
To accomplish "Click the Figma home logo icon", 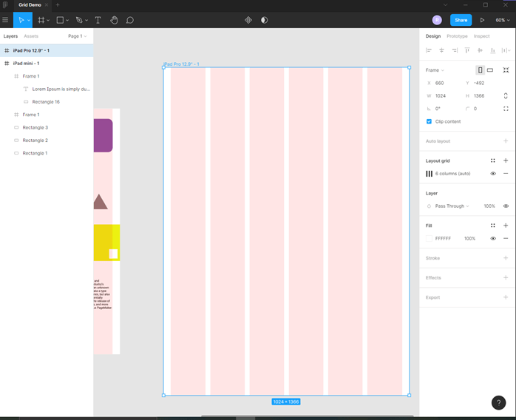I will (5, 5).
